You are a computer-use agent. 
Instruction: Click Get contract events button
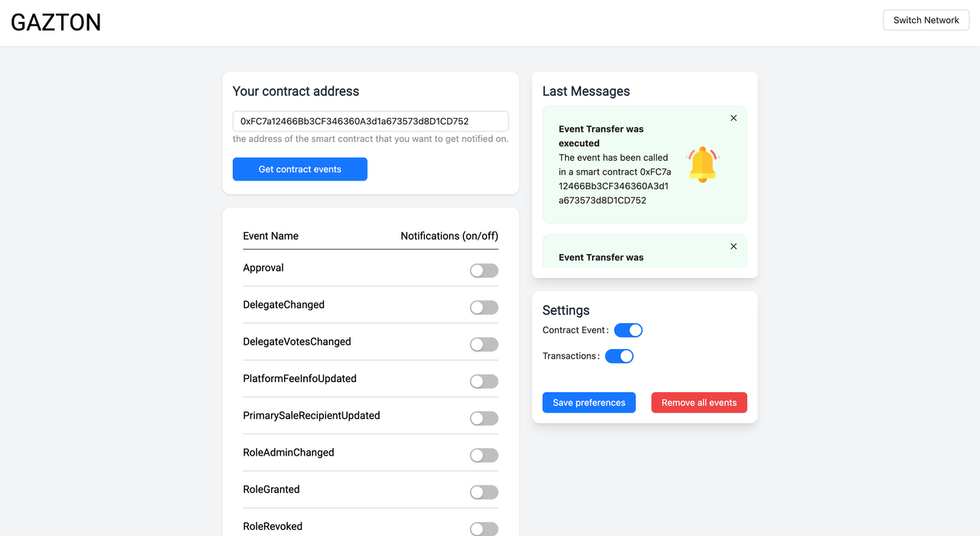click(300, 169)
